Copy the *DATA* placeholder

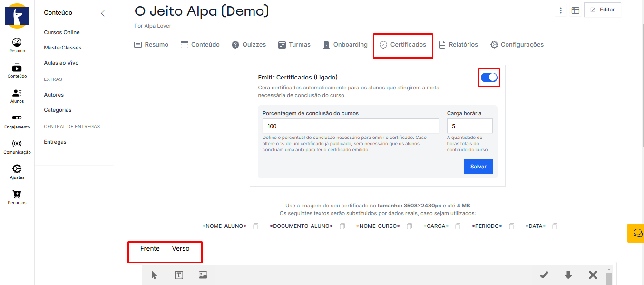(555, 226)
